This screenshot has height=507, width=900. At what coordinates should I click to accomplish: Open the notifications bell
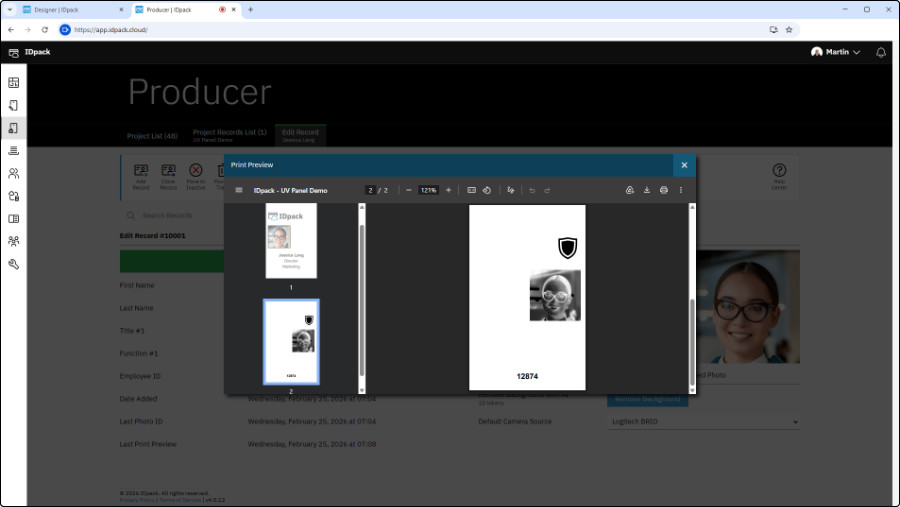(x=880, y=52)
